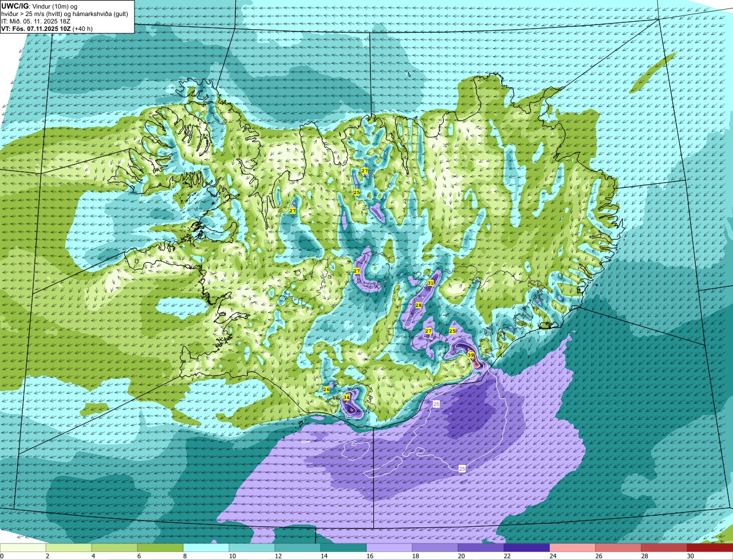The image size is (733, 560).
Task: Select valid time 'VT: Fös. 07.11.2025 10Z (+40 h)'
Action: coord(47,28)
